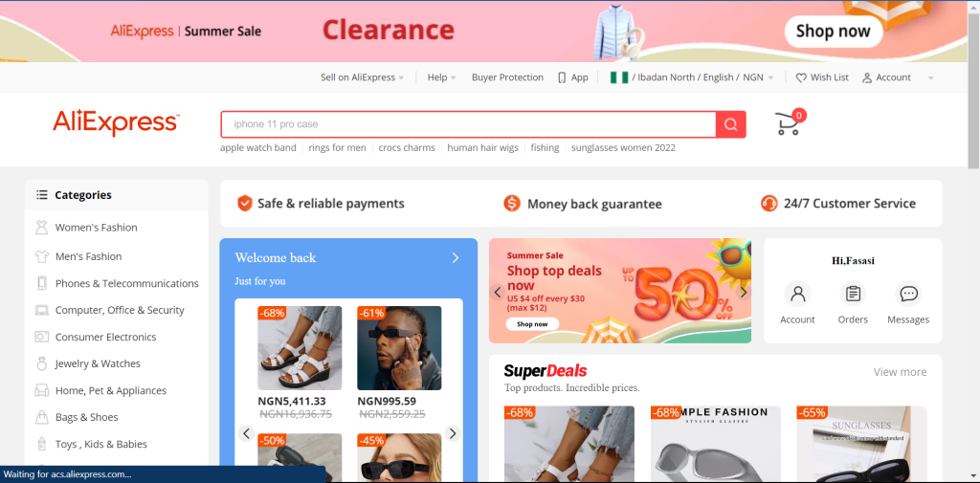
Task: Click Shop now on Clearance banner
Action: coord(834,32)
